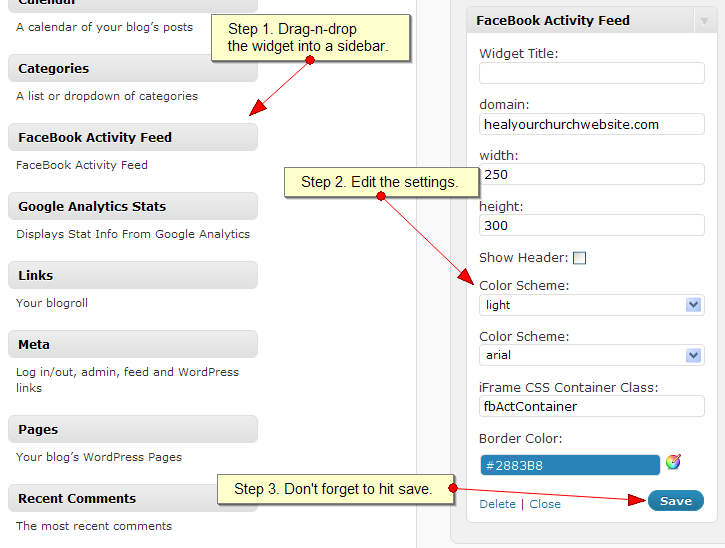Open the light Color Scheme dropdown
This screenshot has height=548, width=725.
(x=591, y=305)
